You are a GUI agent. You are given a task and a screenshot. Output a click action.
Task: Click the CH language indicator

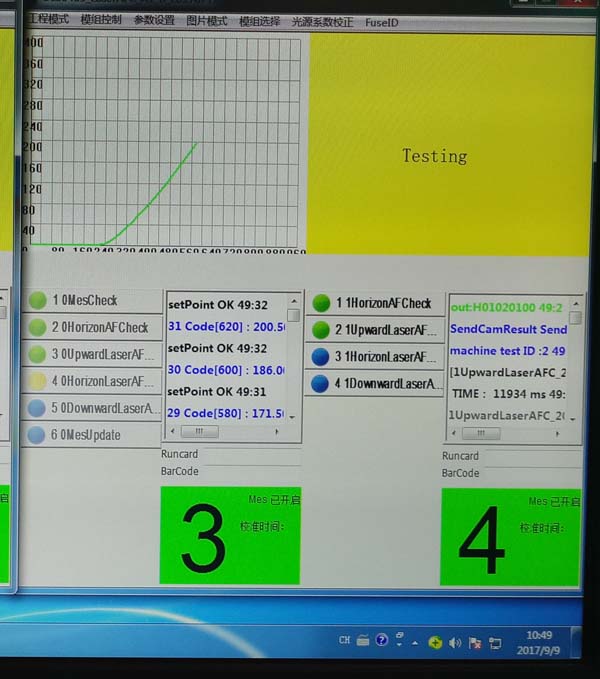344,641
